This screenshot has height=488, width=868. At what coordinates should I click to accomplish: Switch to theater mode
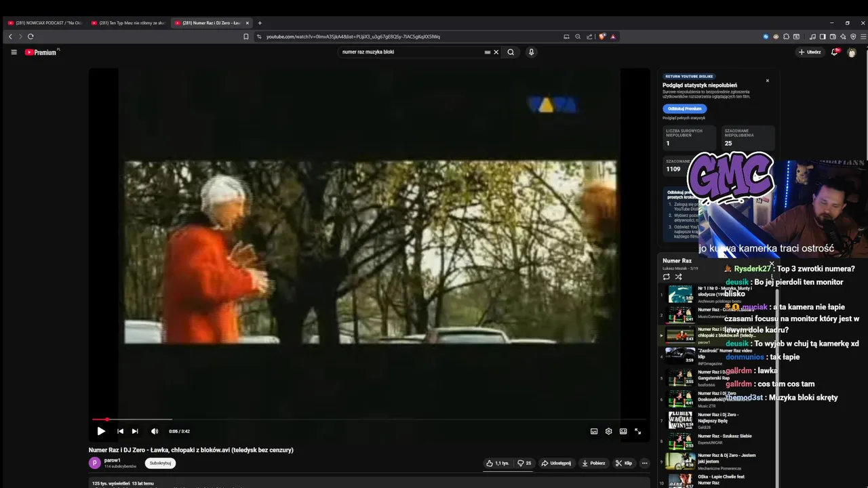pyautogui.click(x=623, y=431)
